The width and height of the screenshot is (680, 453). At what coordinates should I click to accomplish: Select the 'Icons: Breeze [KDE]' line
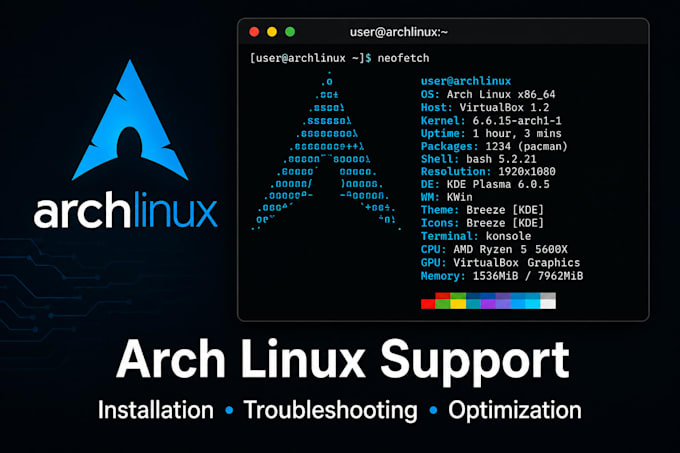coord(482,223)
